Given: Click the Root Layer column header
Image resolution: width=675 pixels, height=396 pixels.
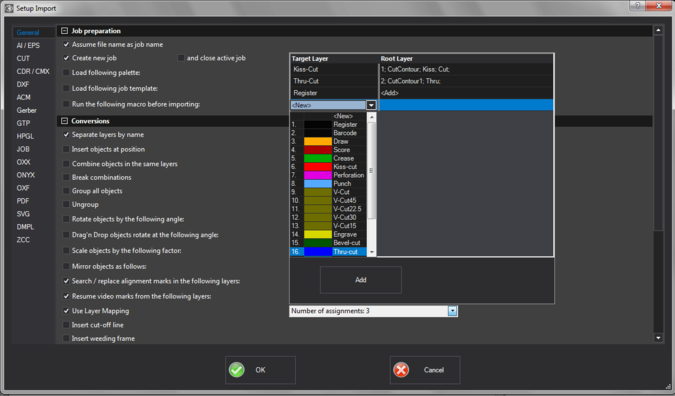Looking at the screenshot, I should point(466,59).
